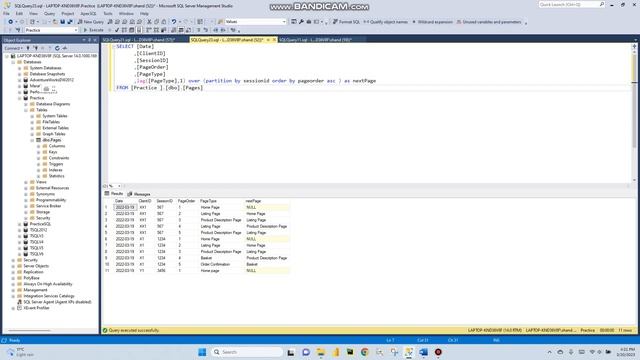
Task: Collapse the Tables folder node
Action: click(26, 110)
